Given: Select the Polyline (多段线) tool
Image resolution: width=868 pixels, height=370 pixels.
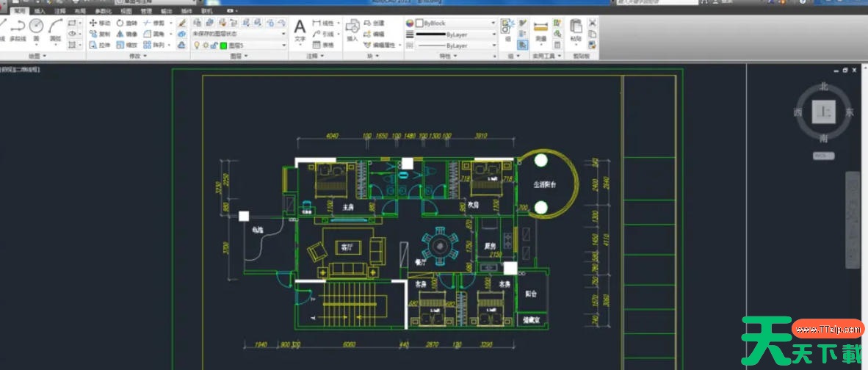Looking at the screenshot, I should click(16, 29).
